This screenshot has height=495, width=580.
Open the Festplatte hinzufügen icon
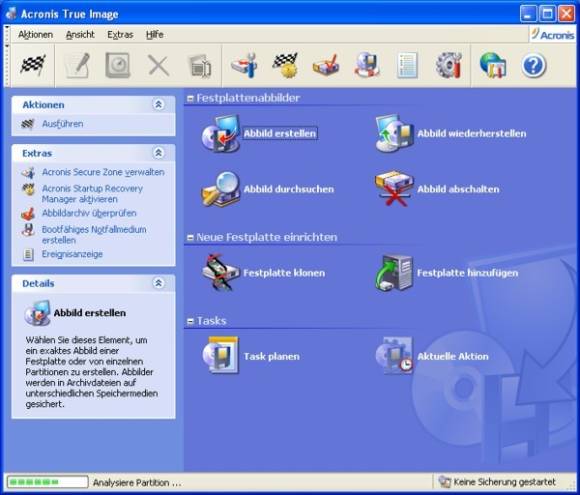click(x=394, y=273)
